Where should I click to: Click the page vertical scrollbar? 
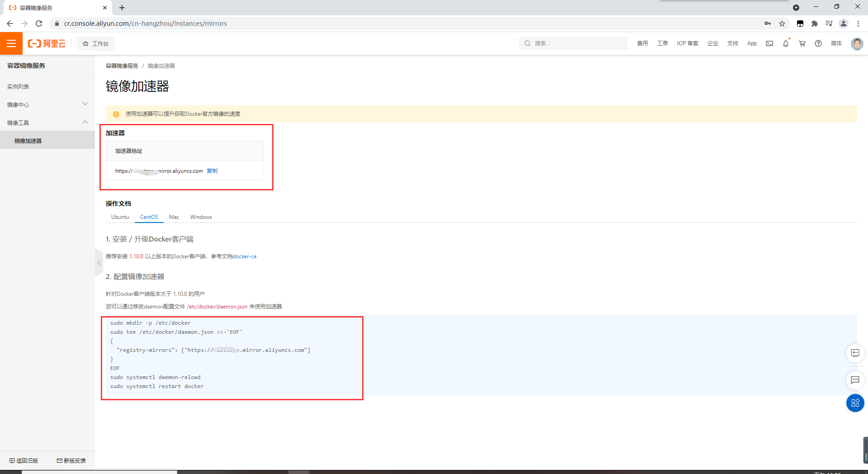pos(865,450)
